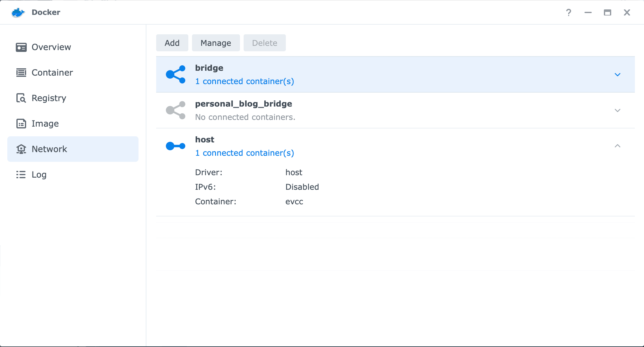Collapse the host network details

coord(618,146)
